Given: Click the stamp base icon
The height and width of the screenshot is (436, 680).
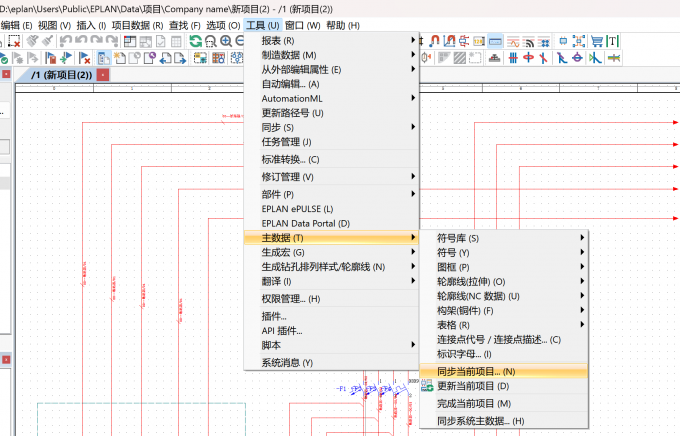Looking at the screenshot, I should pyautogui.click(x=494, y=58).
